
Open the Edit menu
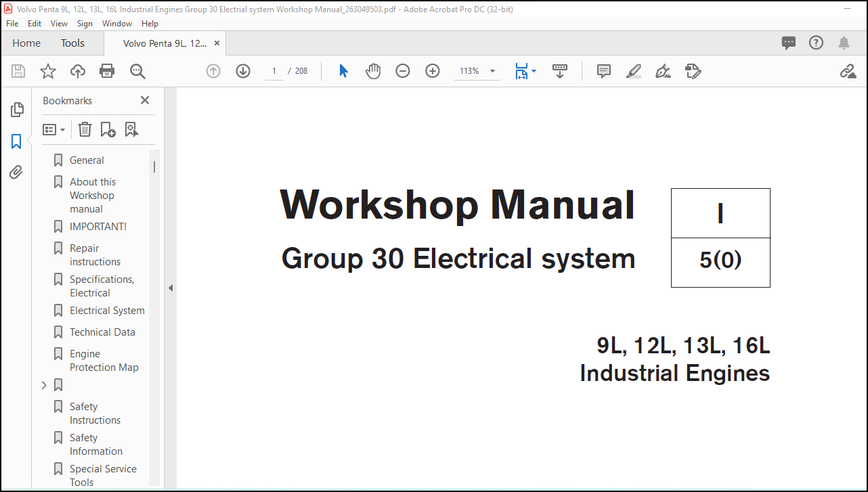(35, 23)
